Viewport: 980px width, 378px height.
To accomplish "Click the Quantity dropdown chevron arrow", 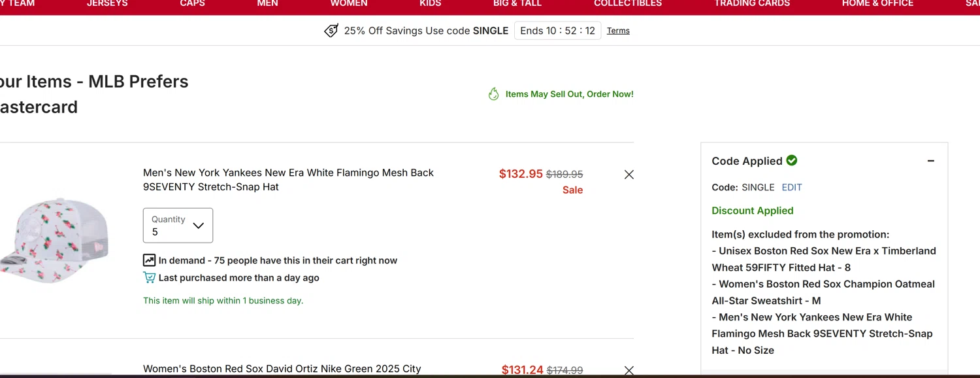I will click(199, 226).
